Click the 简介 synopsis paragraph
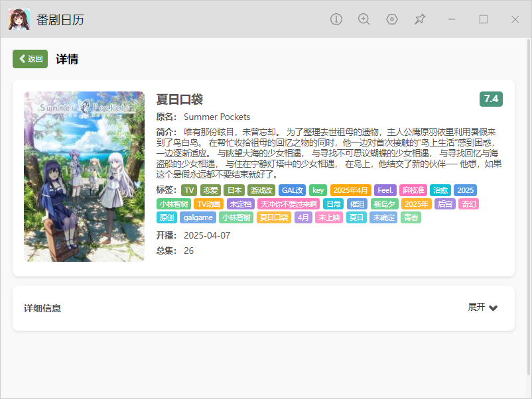 pos(329,153)
